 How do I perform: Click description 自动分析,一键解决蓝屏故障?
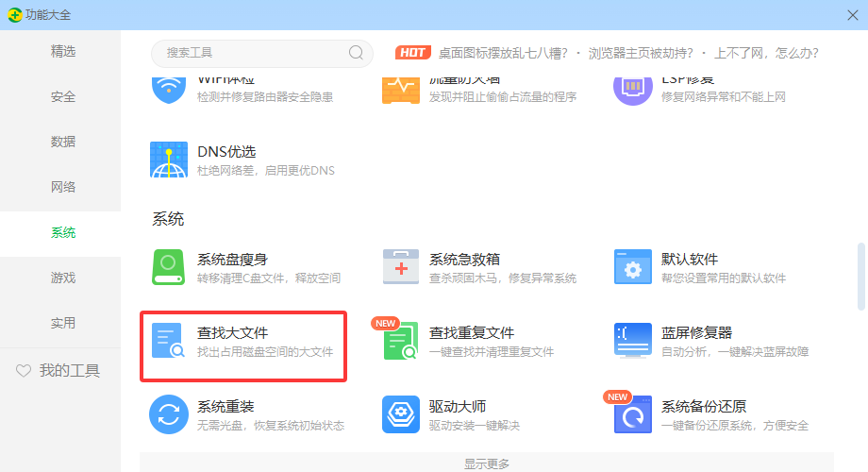point(735,352)
